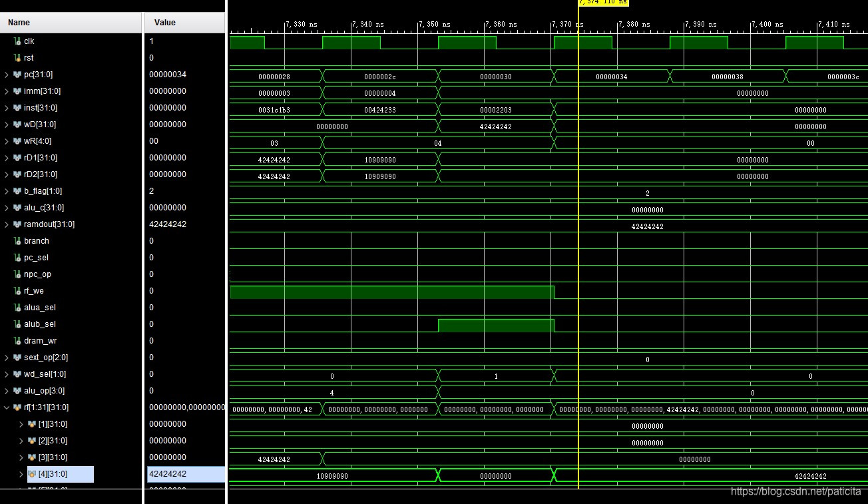Click the bus icon beside ramdout[31:0]

[17, 224]
